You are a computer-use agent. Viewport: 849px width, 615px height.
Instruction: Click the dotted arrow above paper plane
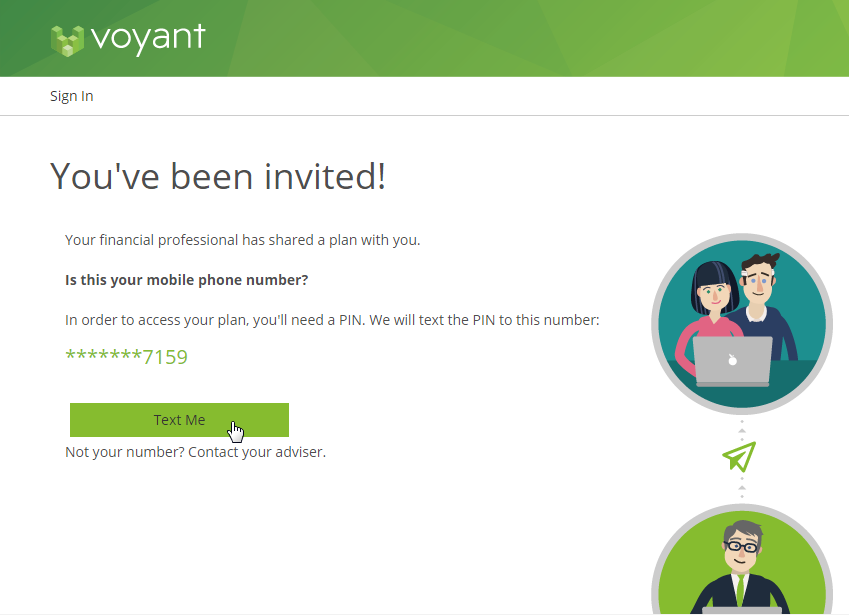(x=742, y=428)
